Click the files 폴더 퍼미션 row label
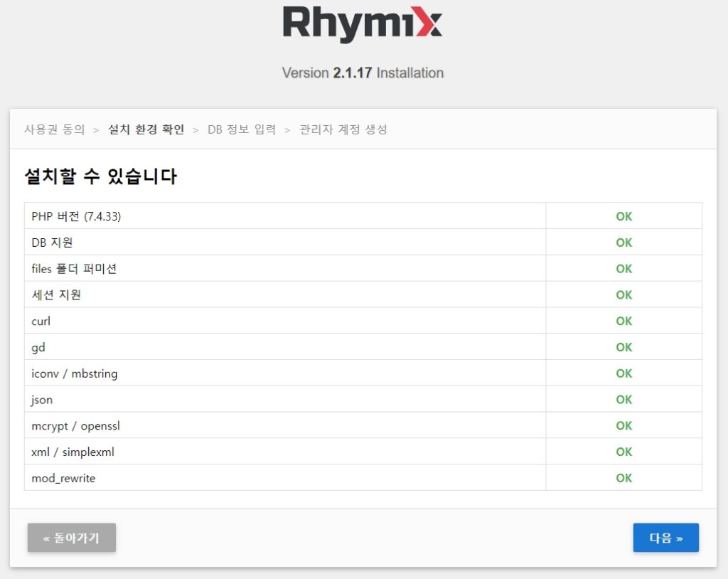The image size is (728, 579). point(74,269)
